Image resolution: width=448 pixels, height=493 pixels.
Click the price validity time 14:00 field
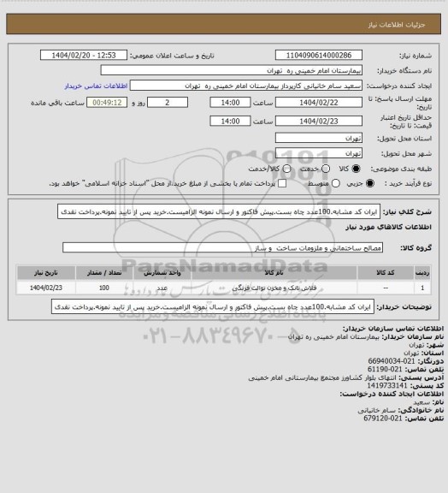click(x=230, y=121)
